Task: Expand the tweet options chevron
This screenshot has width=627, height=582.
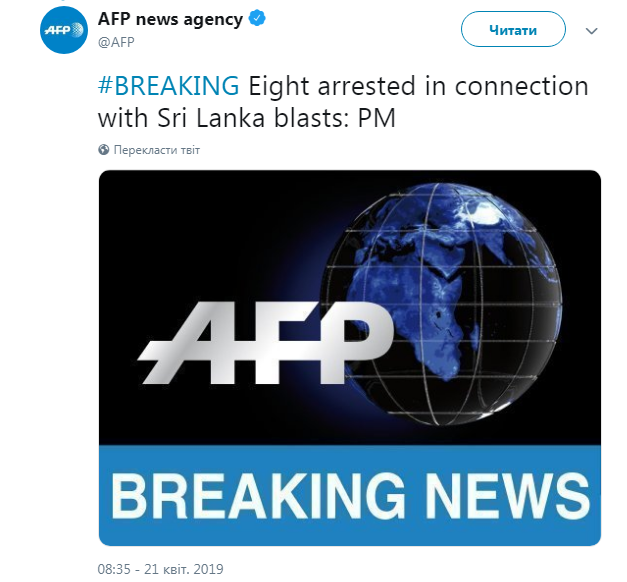Action: [x=592, y=31]
